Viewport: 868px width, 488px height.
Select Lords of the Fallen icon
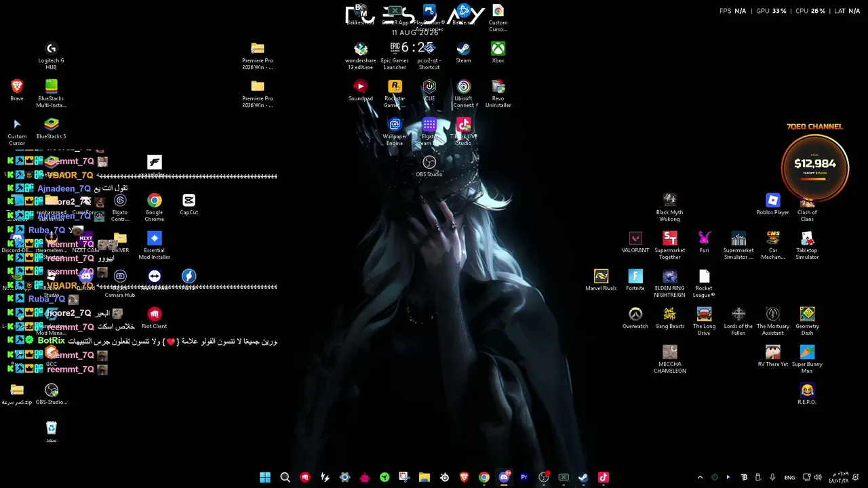click(738, 321)
